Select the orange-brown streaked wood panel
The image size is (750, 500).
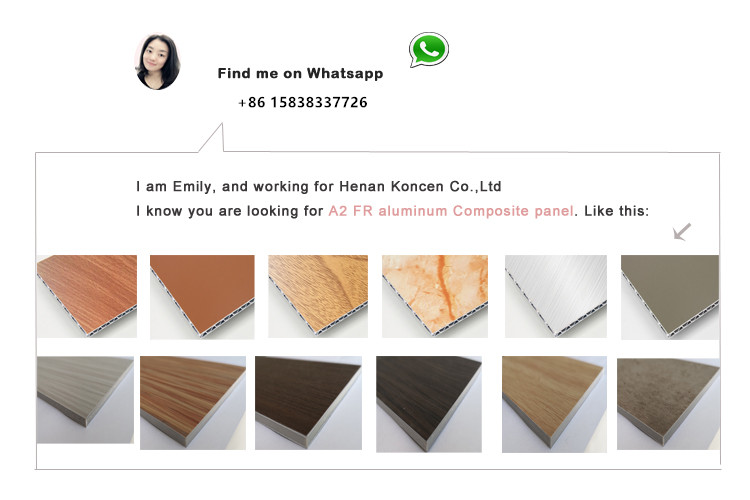tap(193, 403)
